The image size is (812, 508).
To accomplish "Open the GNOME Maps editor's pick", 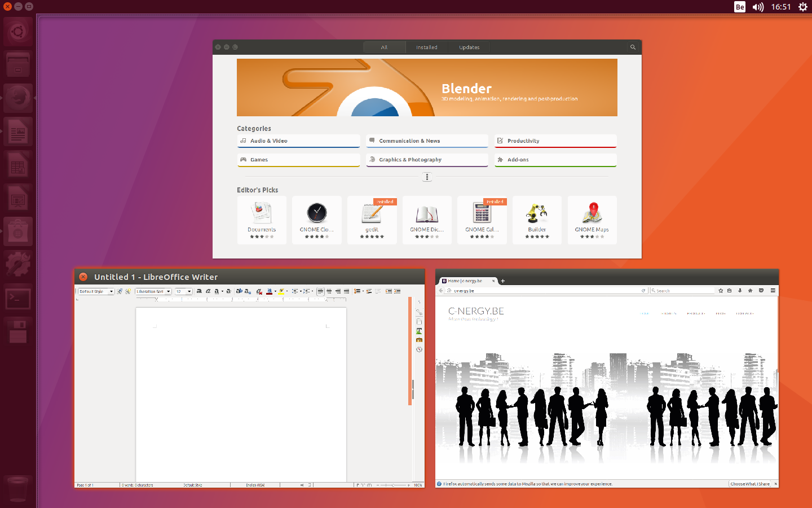I will [x=592, y=220].
